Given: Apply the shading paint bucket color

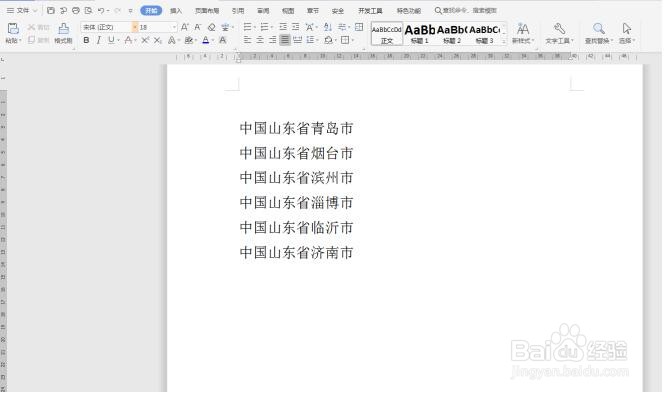Looking at the screenshot, I should pos(328,40).
